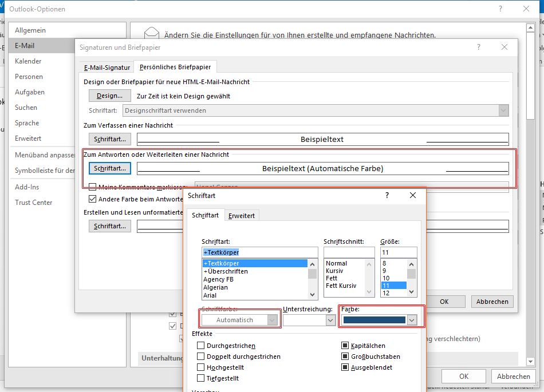The image size is (544, 392).
Task: Toggle the Ausgeblendet checkbox
Action: (345, 367)
